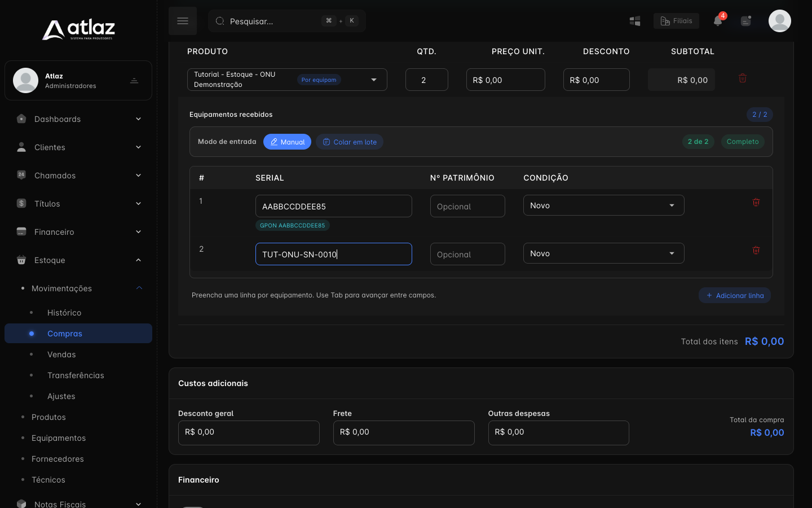Click the Dashboards sidebar icon
Screen dimensions: 812x508
point(21,119)
